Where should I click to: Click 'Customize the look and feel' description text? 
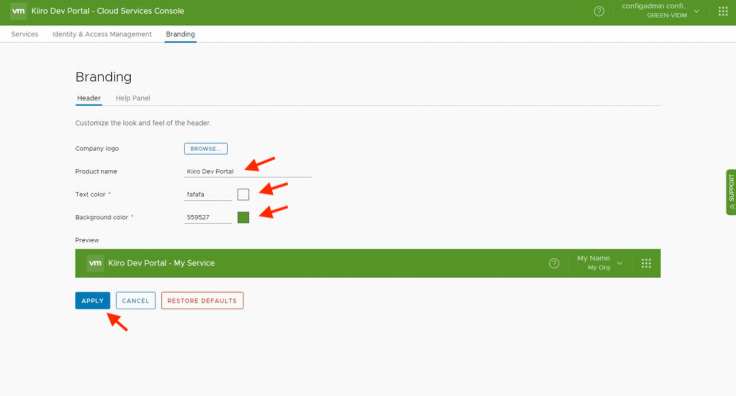tap(143, 123)
